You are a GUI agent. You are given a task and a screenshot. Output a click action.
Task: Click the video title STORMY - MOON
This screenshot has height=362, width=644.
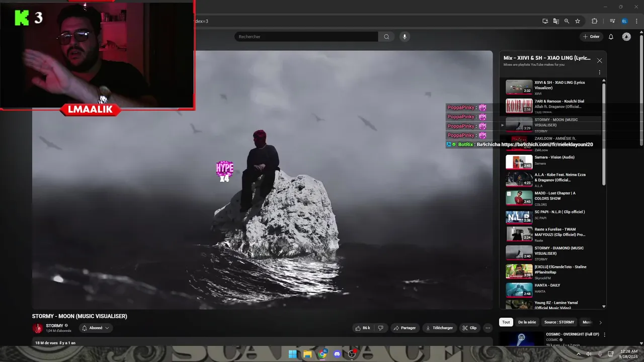click(x=79, y=316)
